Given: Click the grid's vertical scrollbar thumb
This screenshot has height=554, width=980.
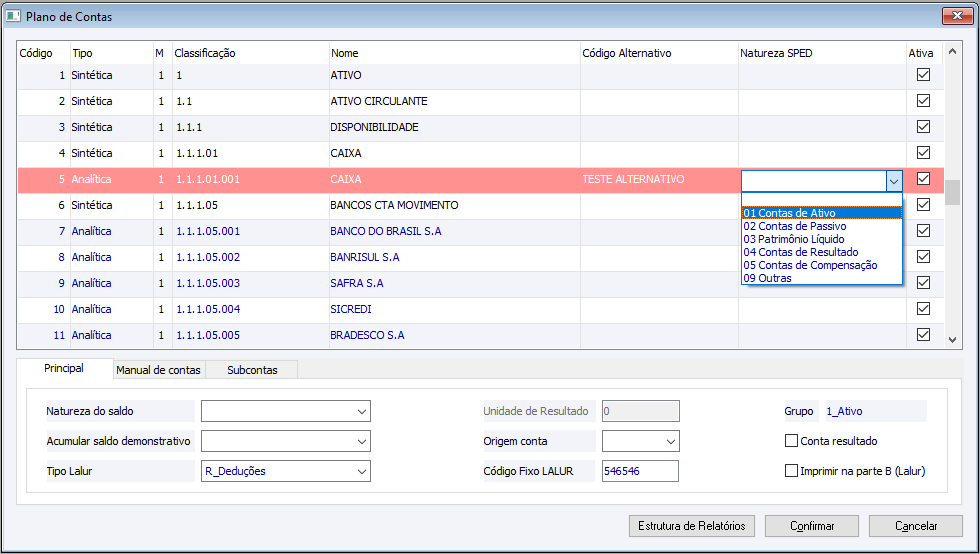Looking at the screenshot, I should point(952,193).
